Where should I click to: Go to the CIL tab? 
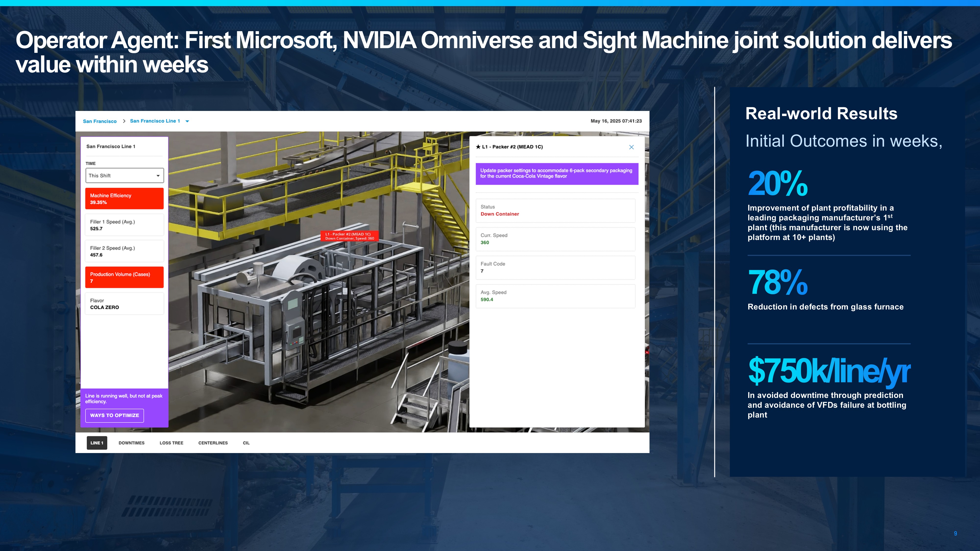pyautogui.click(x=246, y=443)
